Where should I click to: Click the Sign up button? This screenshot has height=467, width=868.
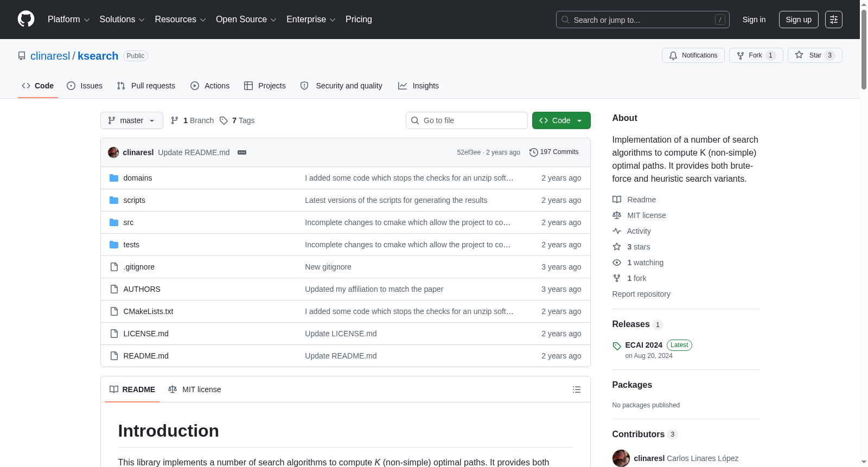(799, 20)
